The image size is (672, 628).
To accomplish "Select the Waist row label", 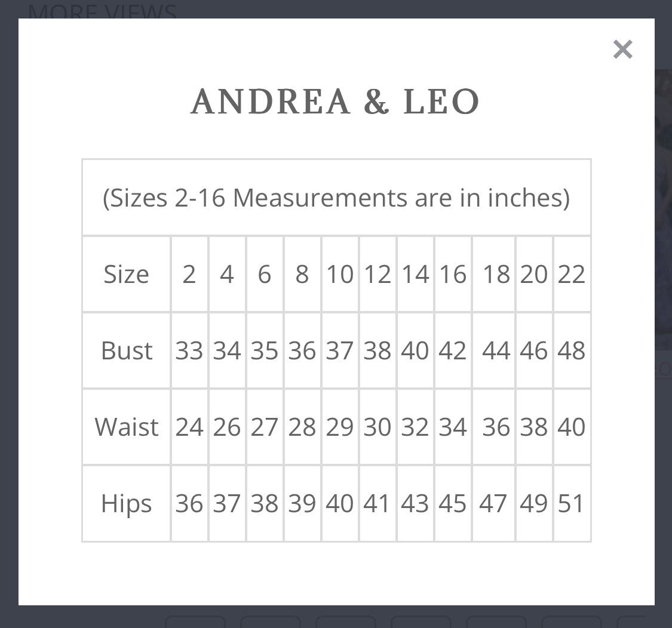I will [127, 427].
